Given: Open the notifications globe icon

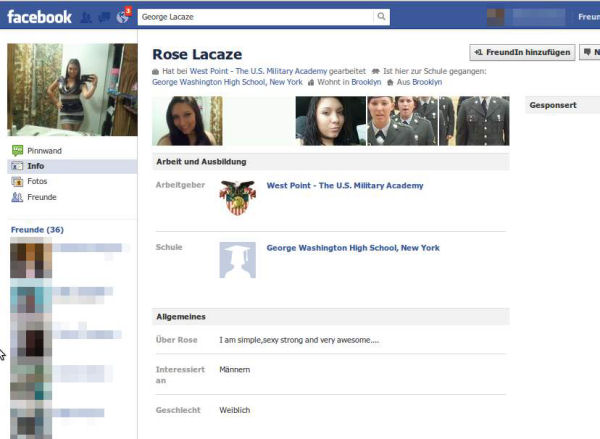Looking at the screenshot, I should (123, 17).
